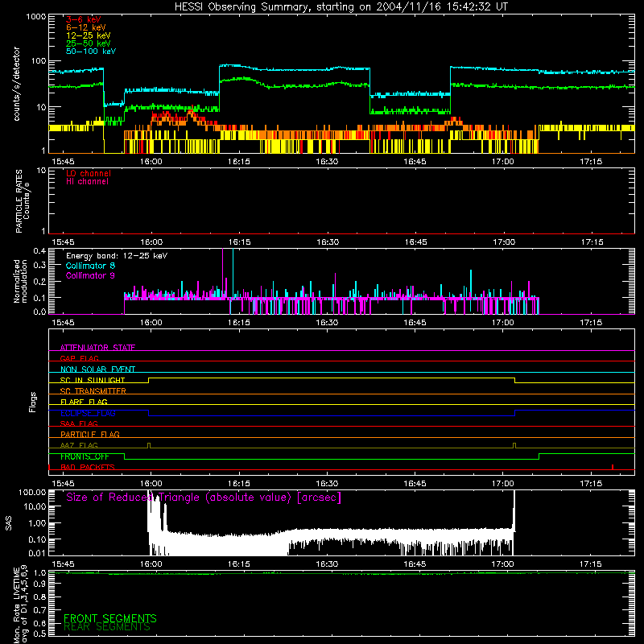This screenshot has height=644, width=644.
Task: Select the Collimator 8 legend entry
Action: pos(90,266)
